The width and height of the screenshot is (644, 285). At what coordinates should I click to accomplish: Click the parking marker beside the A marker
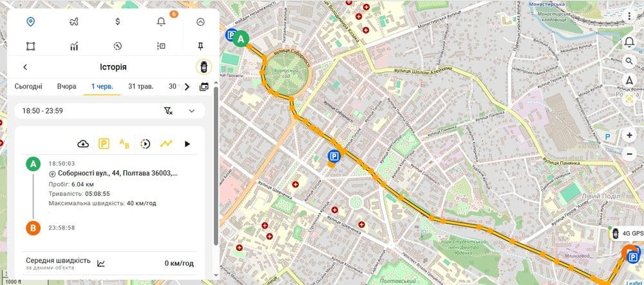(x=231, y=35)
